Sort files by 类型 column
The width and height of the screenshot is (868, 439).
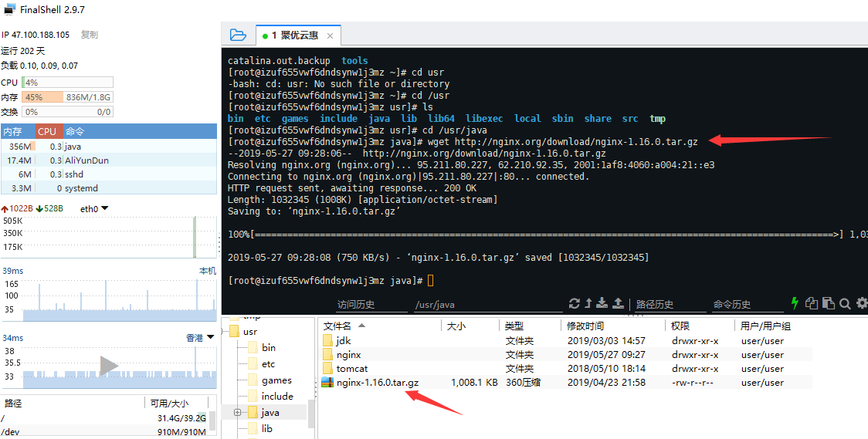[531, 326]
